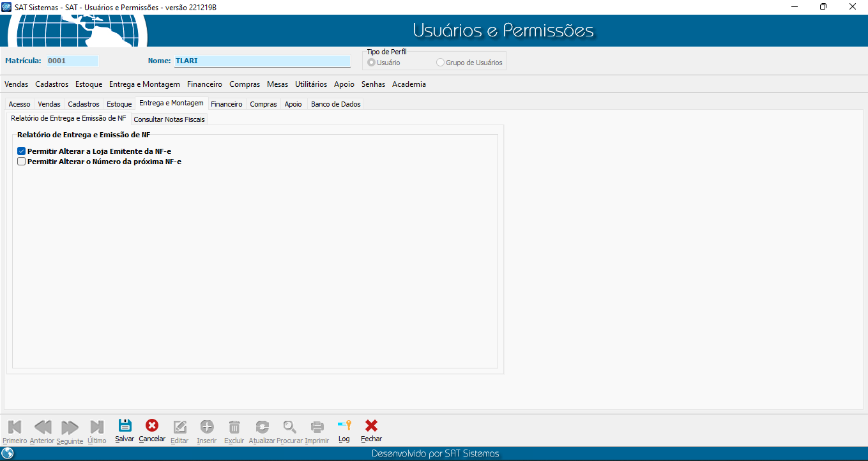Click the Salvar floppy disk icon

tap(125, 427)
